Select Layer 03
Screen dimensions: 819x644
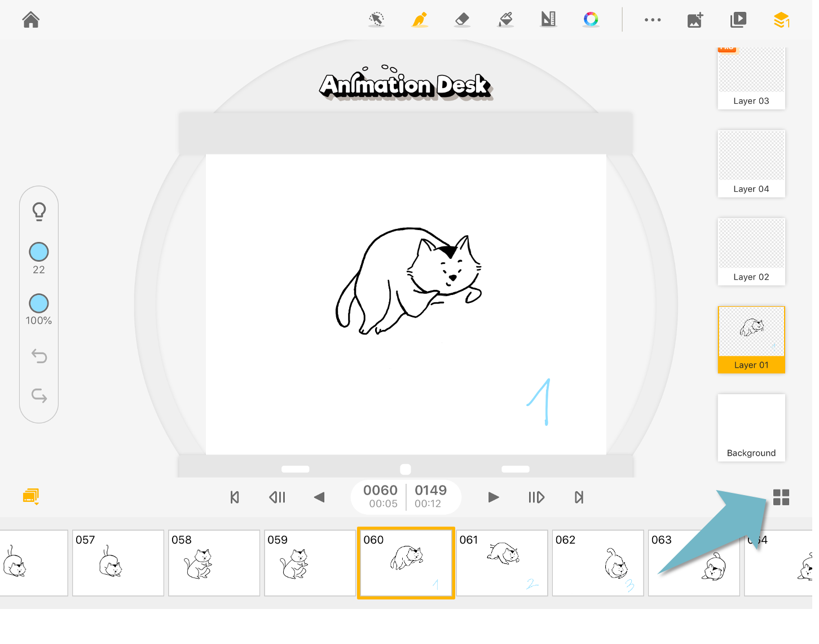point(751,78)
